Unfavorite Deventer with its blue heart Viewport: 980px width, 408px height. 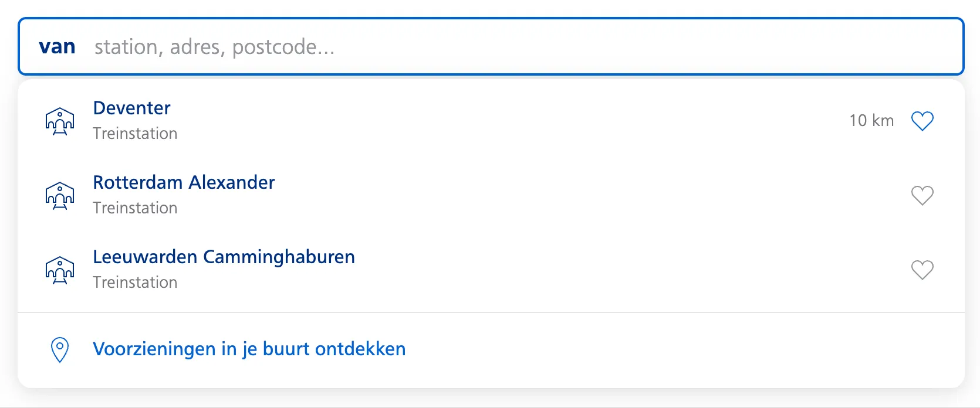(922, 121)
